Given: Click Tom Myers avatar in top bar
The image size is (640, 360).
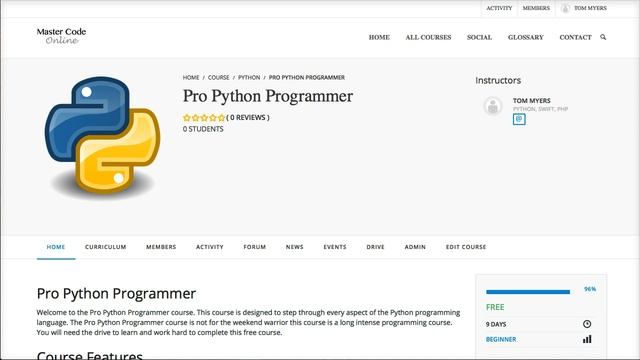Looking at the screenshot, I should [x=565, y=8].
